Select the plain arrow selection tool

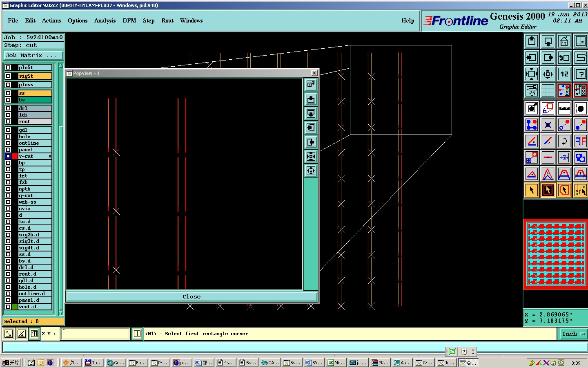(532, 190)
